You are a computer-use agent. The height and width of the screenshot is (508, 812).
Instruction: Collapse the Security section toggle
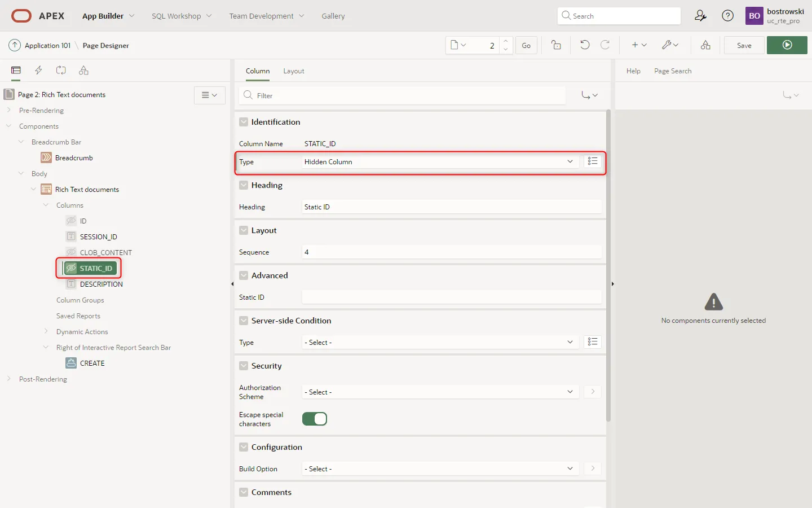(244, 366)
